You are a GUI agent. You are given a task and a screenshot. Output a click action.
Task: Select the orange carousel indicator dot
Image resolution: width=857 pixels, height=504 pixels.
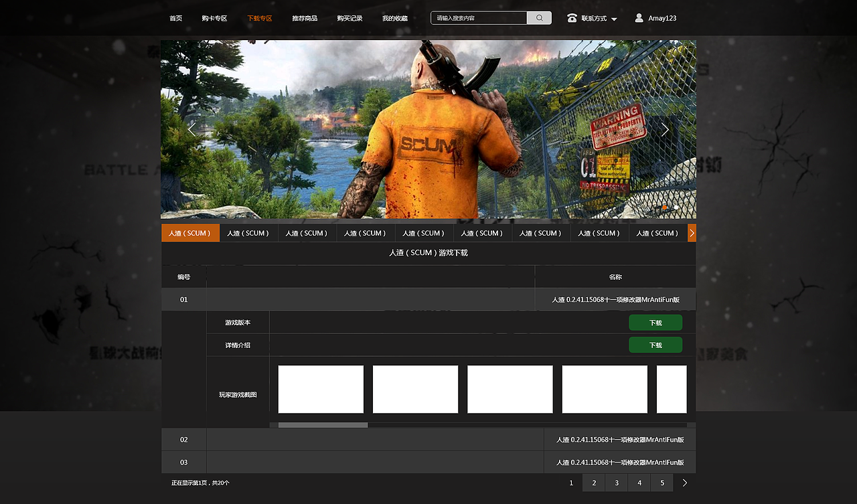664,208
